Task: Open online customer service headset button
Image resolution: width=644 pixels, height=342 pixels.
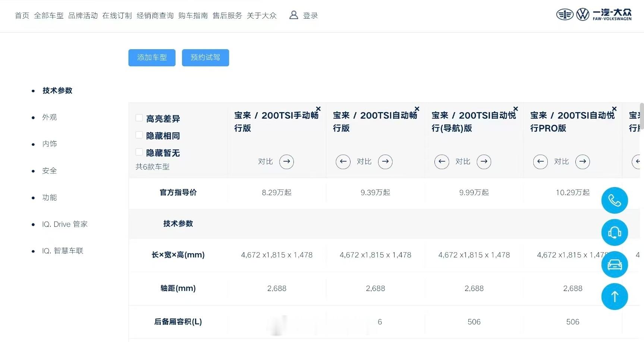Action: pos(615,232)
